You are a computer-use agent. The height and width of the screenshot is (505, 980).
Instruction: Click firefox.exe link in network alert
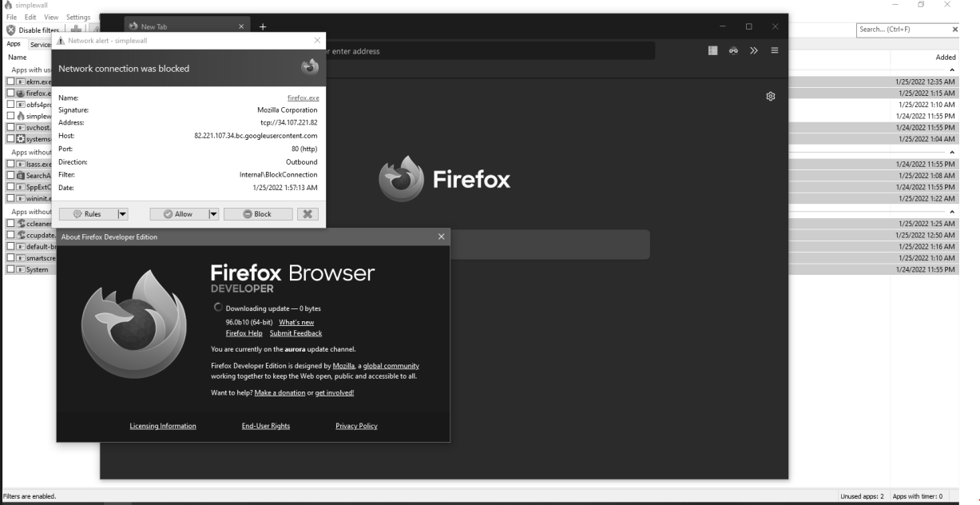tap(303, 97)
